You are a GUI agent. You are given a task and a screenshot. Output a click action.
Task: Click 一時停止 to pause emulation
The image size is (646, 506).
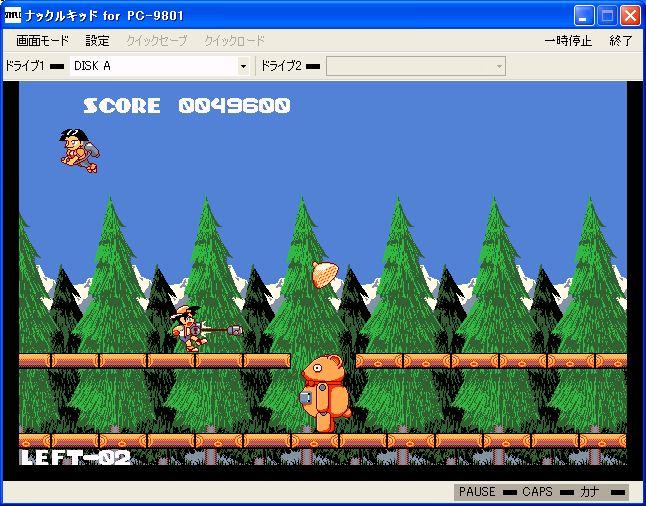coord(568,41)
